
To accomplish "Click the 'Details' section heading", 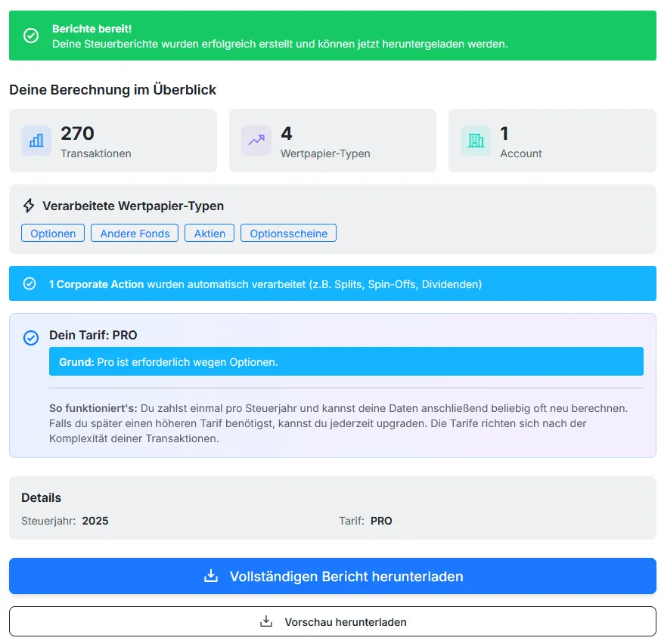I will pos(42,497).
